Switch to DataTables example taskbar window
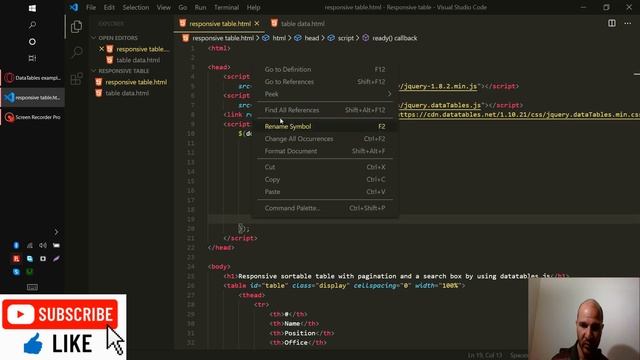The width and height of the screenshot is (640, 360). pos(33,78)
